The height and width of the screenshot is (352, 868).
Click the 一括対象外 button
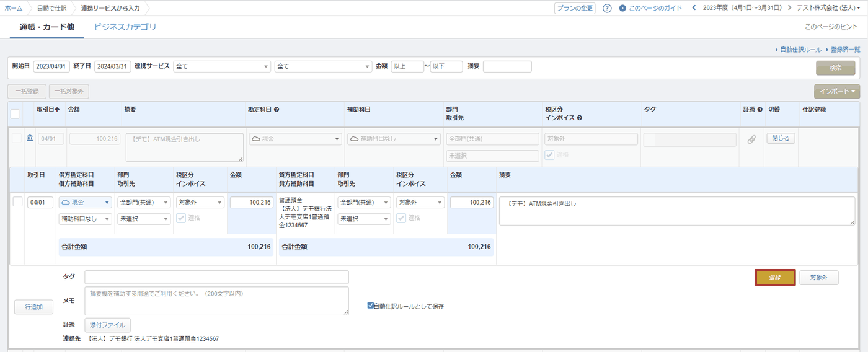[69, 91]
